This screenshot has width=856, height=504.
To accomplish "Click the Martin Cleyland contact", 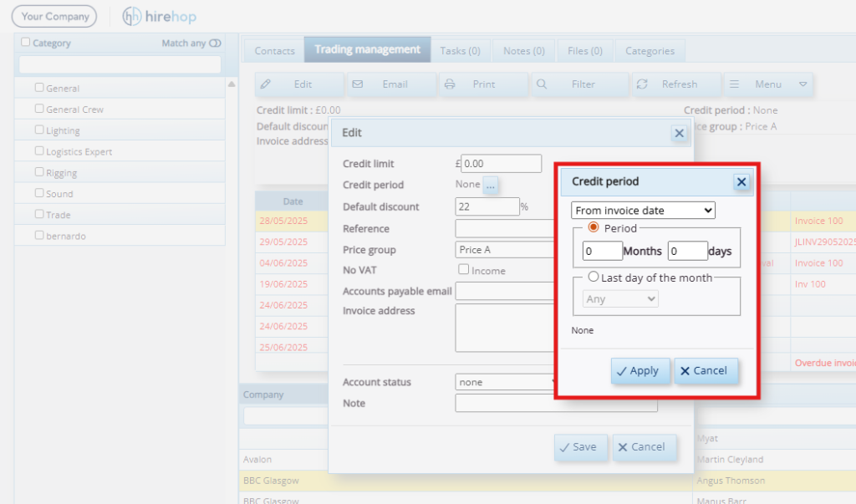I will pyautogui.click(x=730, y=459).
